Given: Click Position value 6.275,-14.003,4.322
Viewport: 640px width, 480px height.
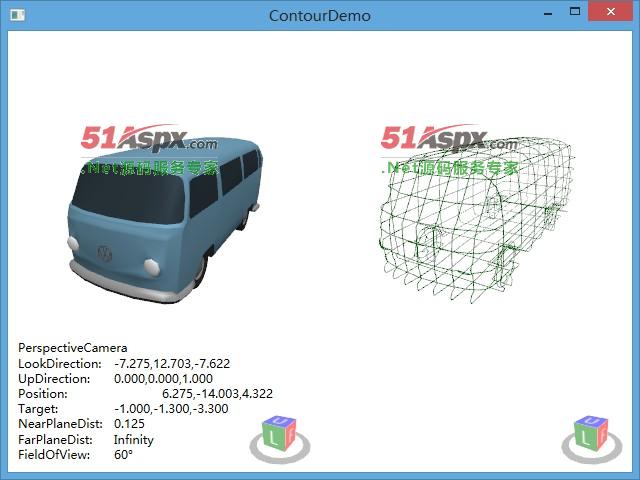Looking at the screenshot, I should pos(217,393).
